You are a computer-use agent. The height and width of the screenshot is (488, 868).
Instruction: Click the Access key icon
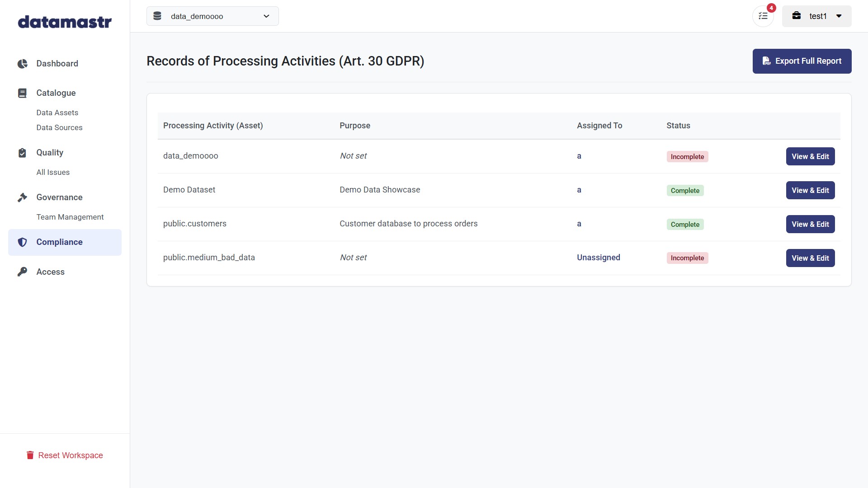(22, 272)
